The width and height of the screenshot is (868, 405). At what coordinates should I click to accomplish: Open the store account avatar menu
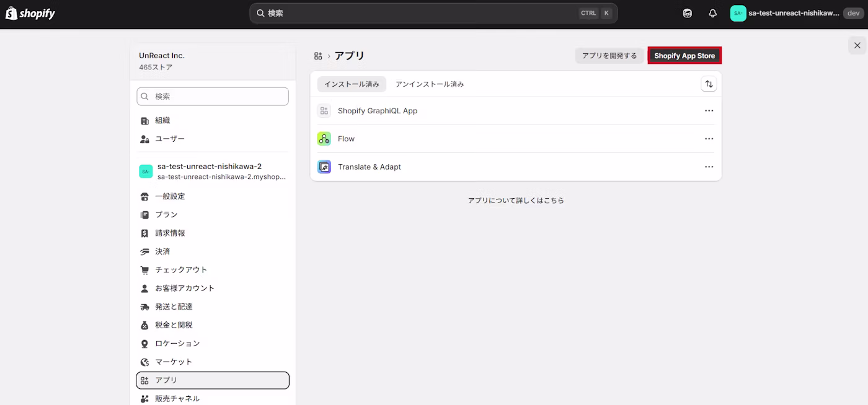pos(738,13)
